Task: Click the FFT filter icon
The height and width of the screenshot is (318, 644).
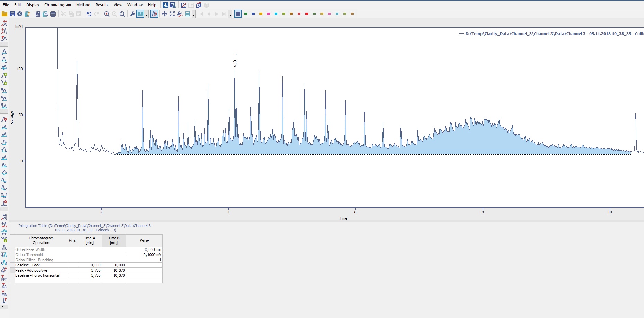Action: point(4,278)
